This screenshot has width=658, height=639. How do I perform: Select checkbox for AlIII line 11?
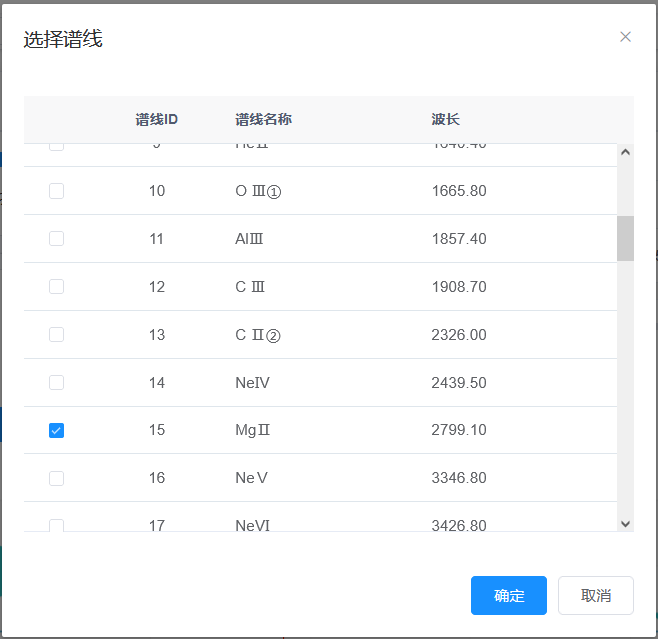pos(56,239)
